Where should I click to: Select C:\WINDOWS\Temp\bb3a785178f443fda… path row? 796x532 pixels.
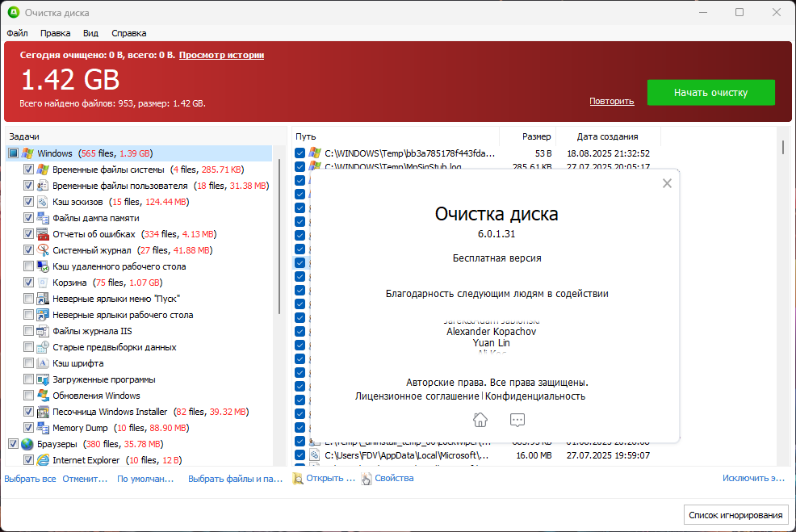(x=409, y=153)
